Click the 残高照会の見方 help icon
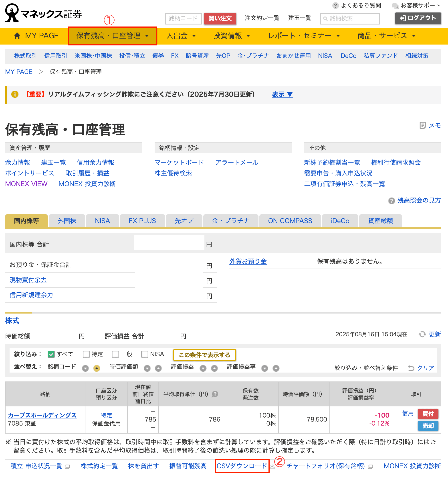The image size is (448, 477). point(391,201)
